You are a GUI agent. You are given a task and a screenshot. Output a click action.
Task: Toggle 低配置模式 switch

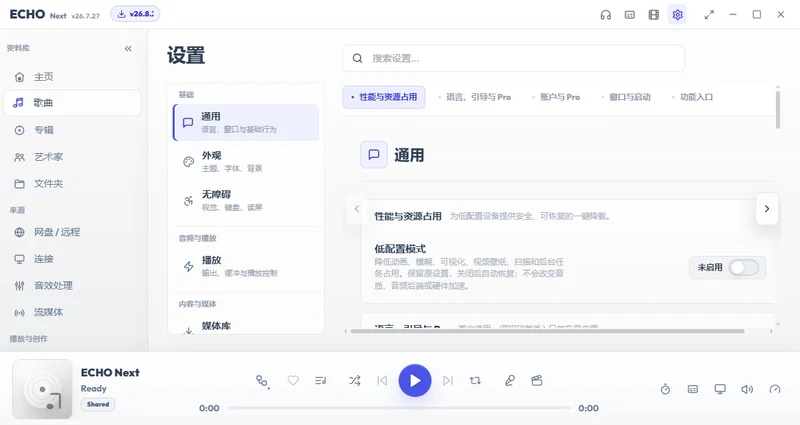743,267
